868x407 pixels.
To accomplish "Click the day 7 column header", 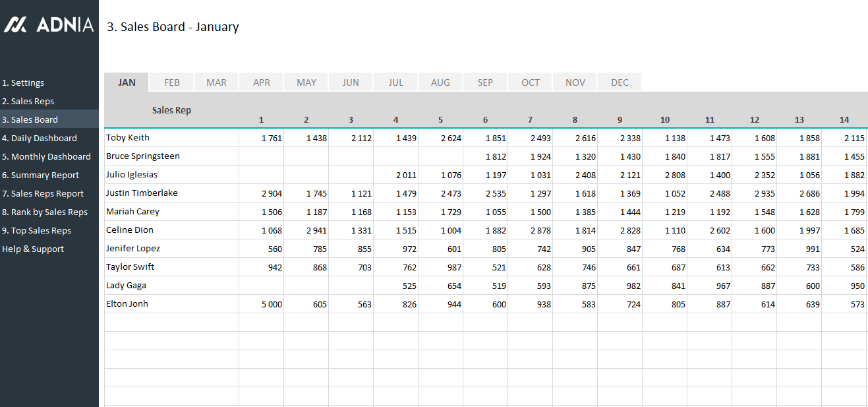I will click(531, 120).
